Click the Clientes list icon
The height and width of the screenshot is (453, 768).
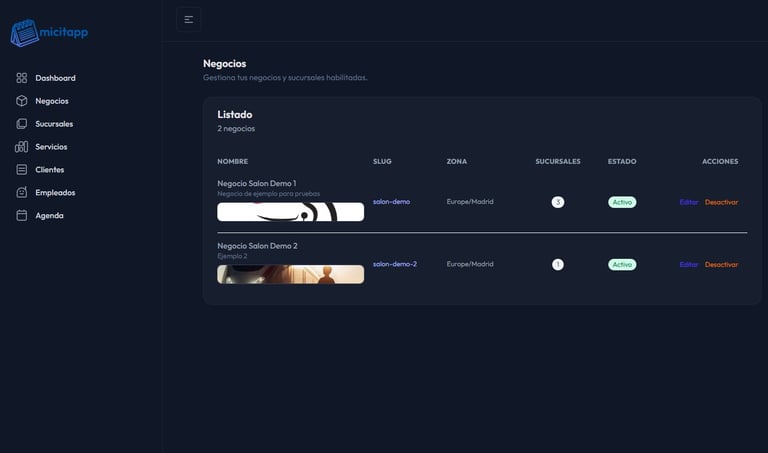(22, 169)
